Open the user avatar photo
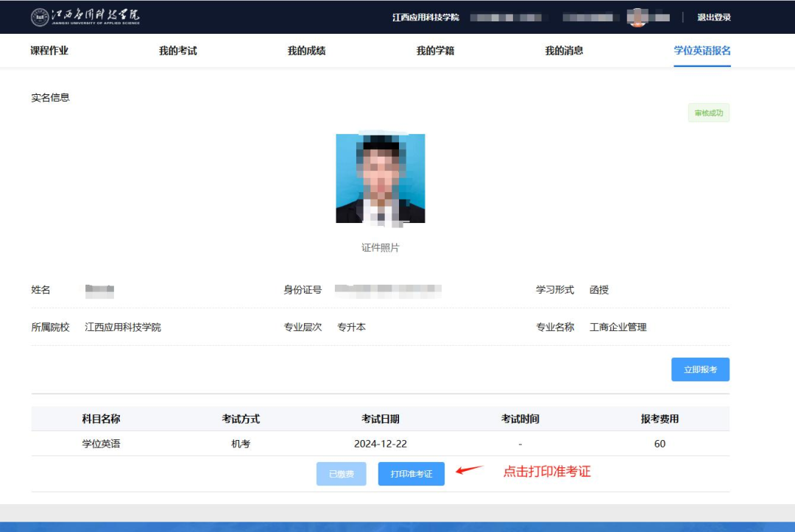The width and height of the screenshot is (795, 532). click(639, 16)
